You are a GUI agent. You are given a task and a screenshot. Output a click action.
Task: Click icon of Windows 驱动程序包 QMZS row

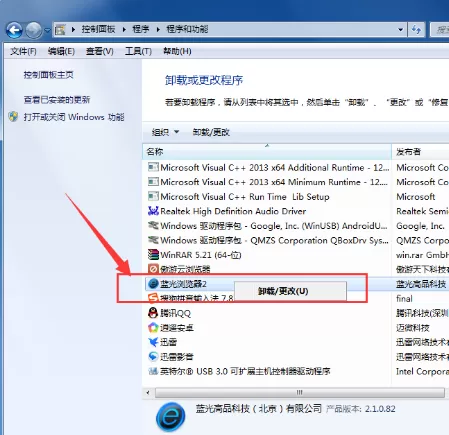(153, 240)
